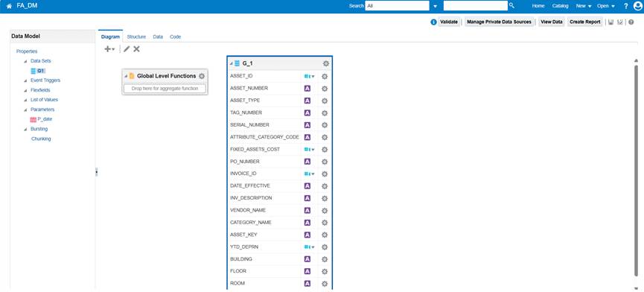This screenshot has height=292, width=644.
Task: Click inside the header search text field
Action: [475, 6]
